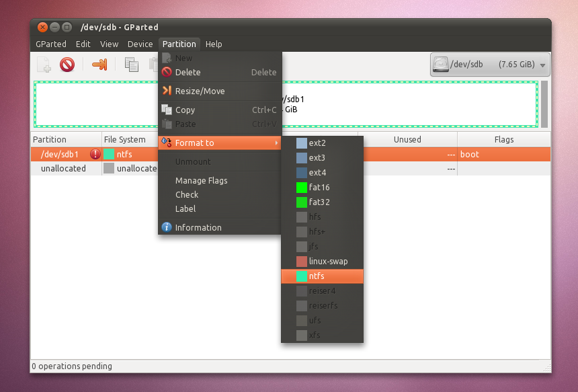
Task: Format to fat32 from the submenu
Action: tap(322, 202)
